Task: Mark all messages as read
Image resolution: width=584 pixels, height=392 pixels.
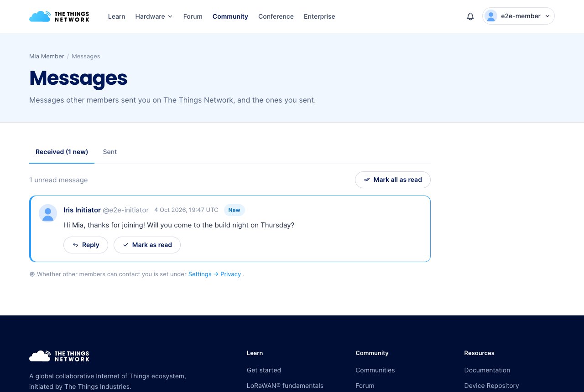Action: (393, 180)
